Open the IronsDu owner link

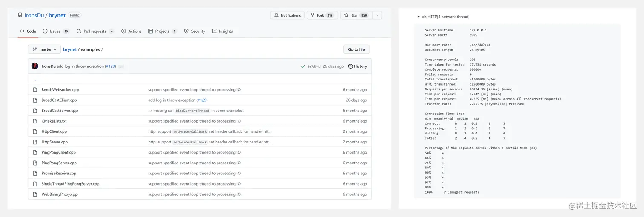click(x=34, y=15)
